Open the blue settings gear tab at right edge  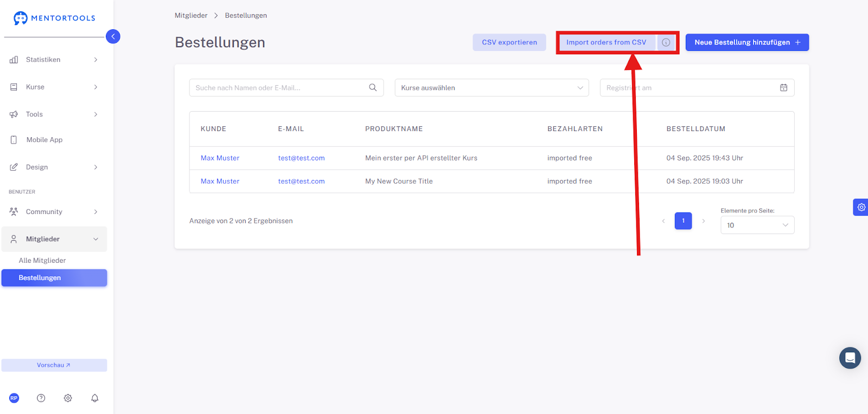(861, 207)
